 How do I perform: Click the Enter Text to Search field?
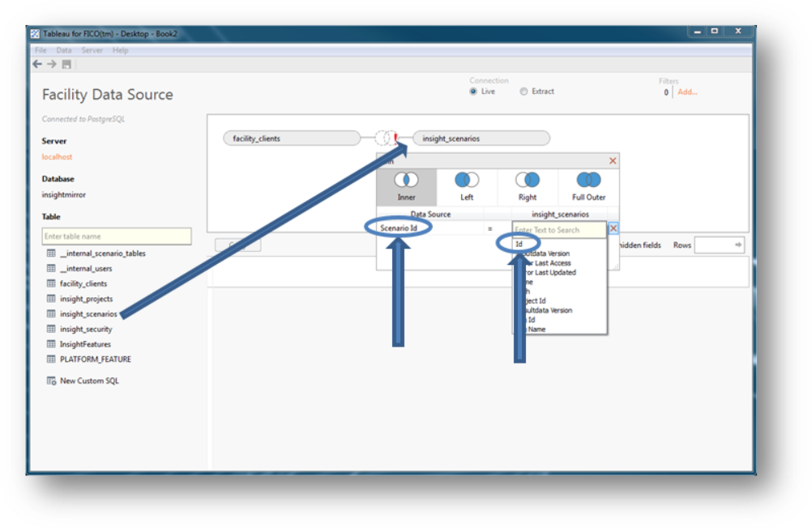(x=559, y=230)
